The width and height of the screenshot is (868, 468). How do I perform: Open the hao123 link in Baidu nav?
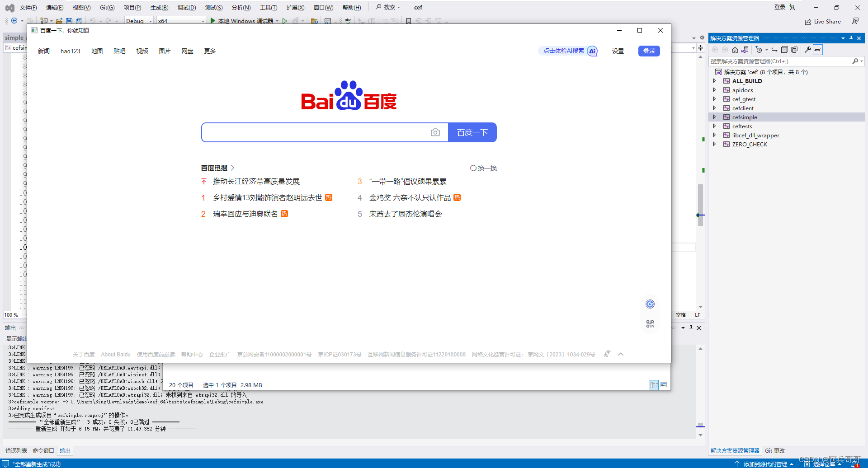pos(71,51)
